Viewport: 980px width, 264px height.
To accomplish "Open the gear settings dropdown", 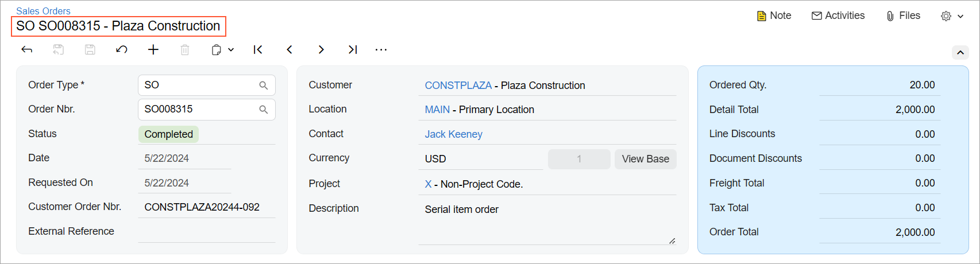I will 952,16.
